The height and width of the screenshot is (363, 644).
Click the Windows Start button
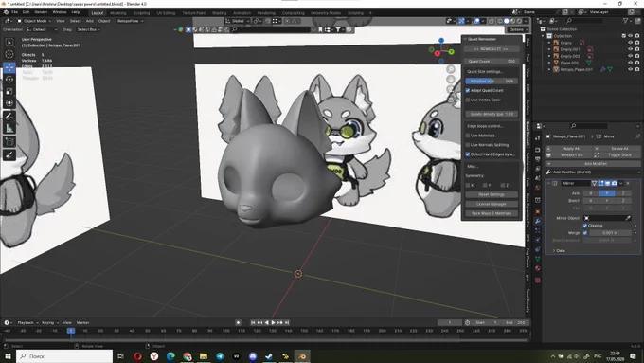click(8, 356)
